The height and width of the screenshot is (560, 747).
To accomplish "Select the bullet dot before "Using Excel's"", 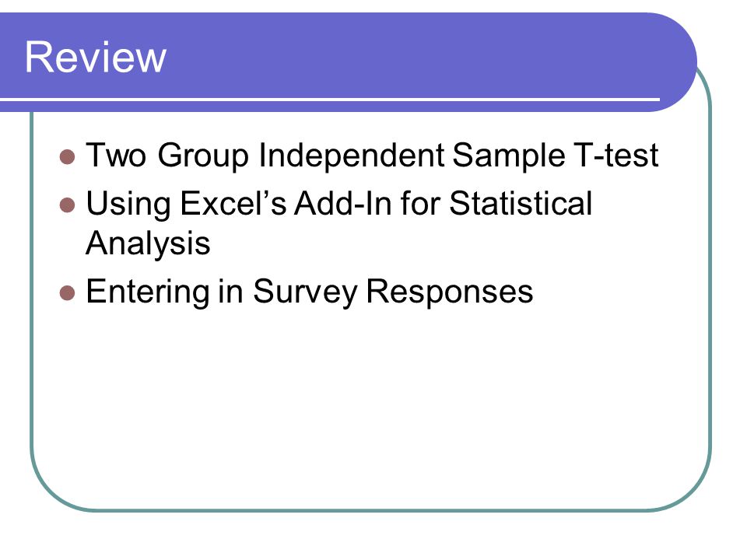I will click(68, 205).
